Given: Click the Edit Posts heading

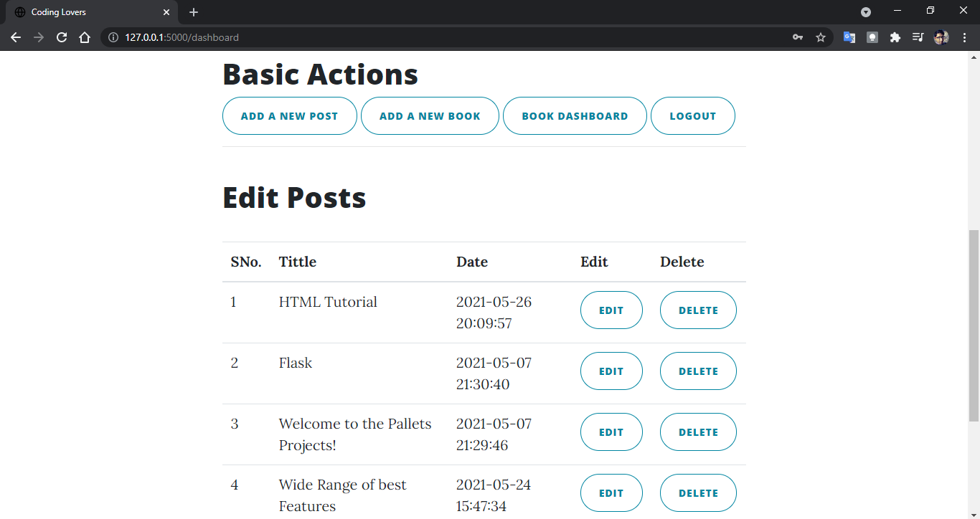Looking at the screenshot, I should (294, 197).
